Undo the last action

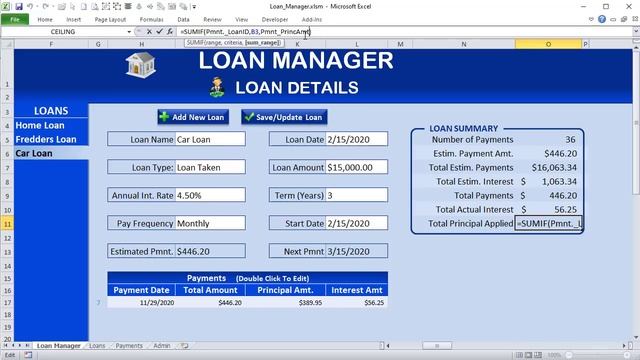coord(30,7)
